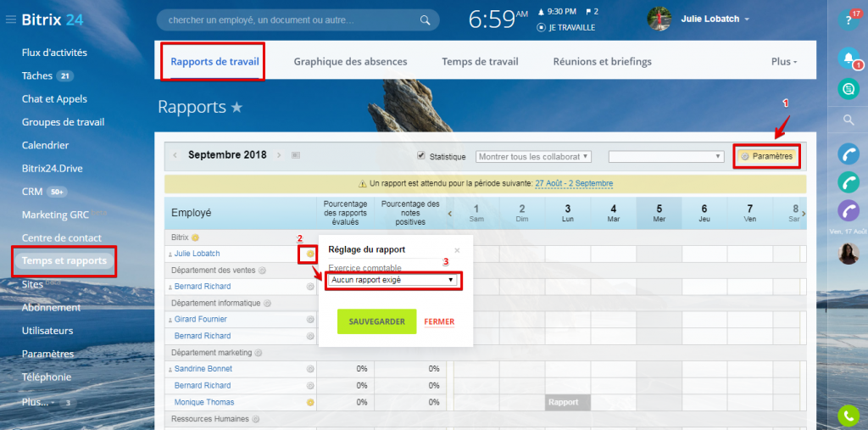Open Julie Lobatch user menu arrow

pyautogui.click(x=747, y=20)
